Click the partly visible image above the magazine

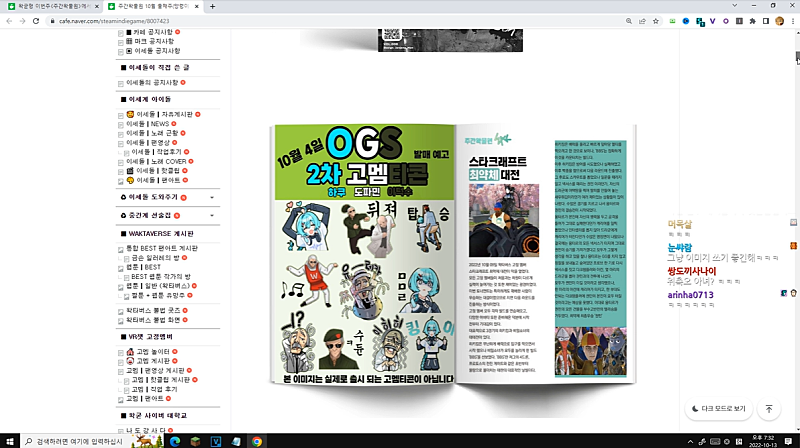click(450, 40)
